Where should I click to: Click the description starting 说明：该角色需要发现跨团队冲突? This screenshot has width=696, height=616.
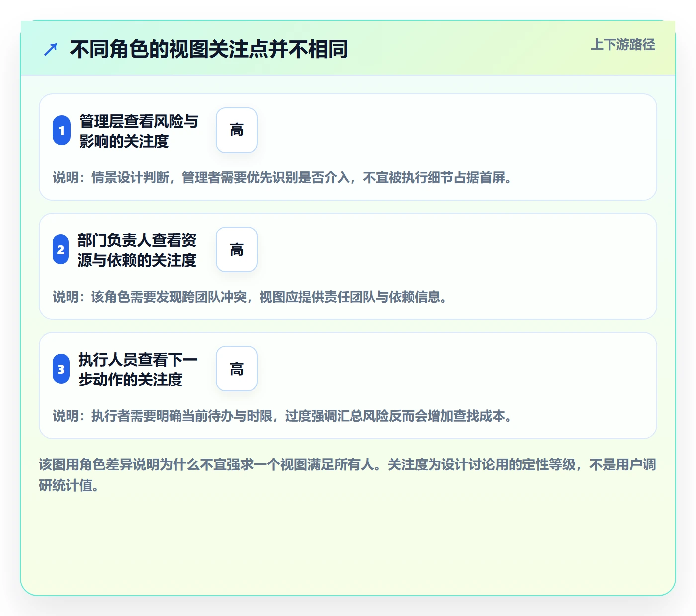click(x=250, y=297)
